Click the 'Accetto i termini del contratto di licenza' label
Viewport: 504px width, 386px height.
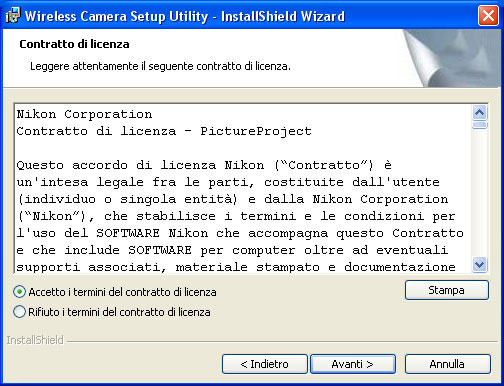[122, 292]
